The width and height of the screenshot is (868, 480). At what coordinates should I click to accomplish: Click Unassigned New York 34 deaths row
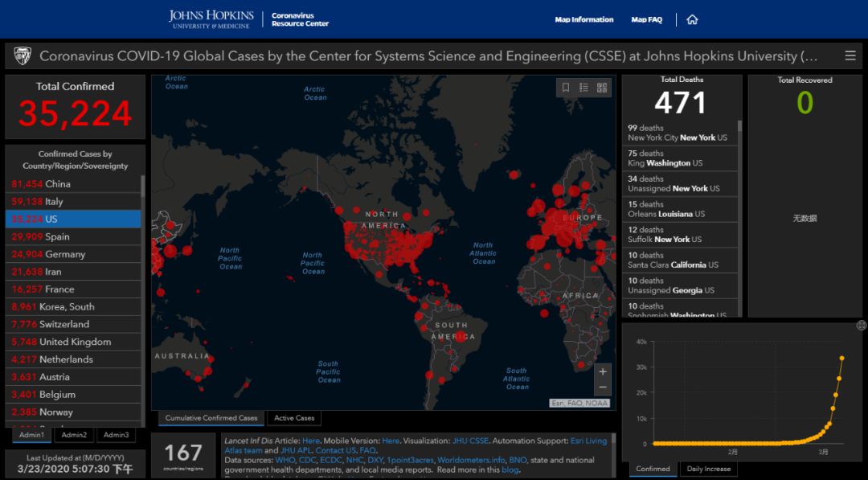coord(680,184)
